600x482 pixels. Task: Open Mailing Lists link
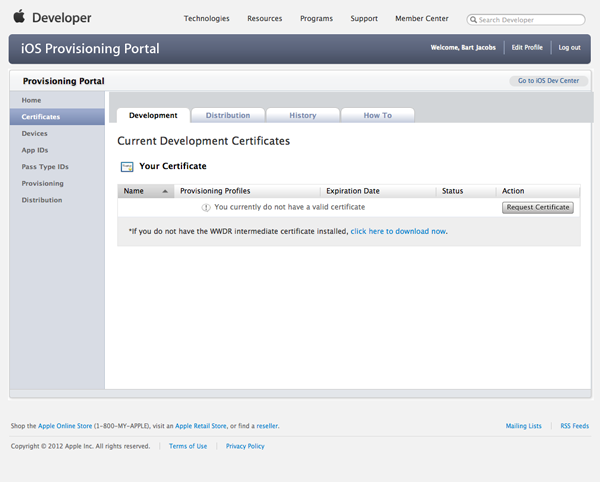pos(523,426)
